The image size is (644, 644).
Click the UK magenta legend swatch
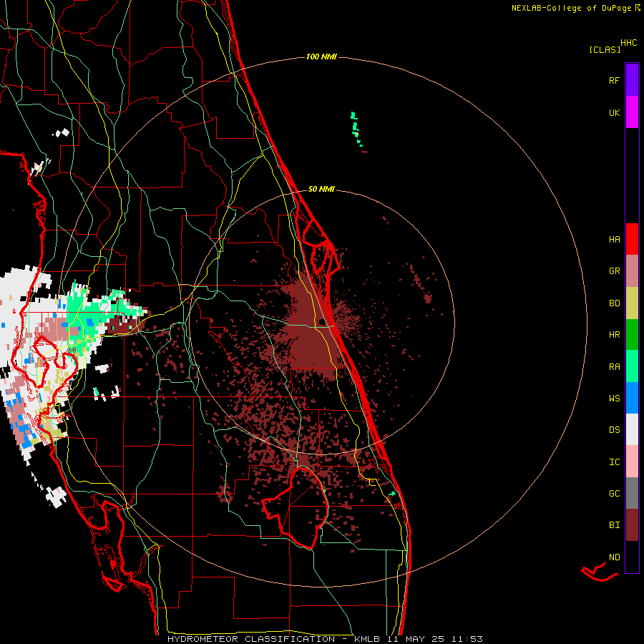click(632, 112)
